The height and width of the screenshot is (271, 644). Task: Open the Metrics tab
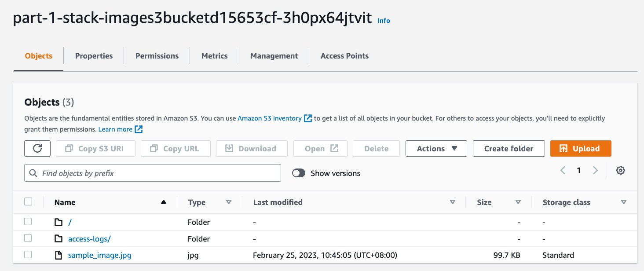(214, 56)
